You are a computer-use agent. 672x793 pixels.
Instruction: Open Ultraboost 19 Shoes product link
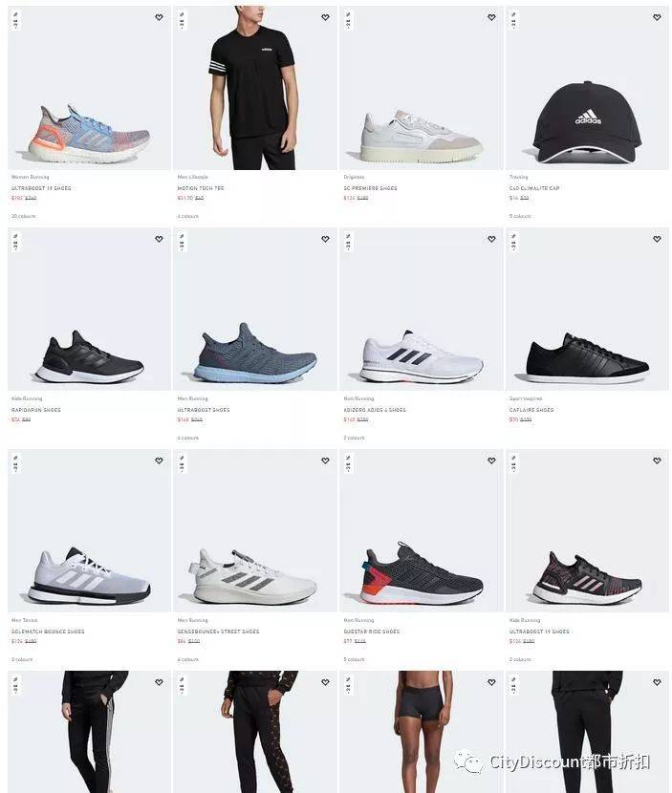point(41,188)
